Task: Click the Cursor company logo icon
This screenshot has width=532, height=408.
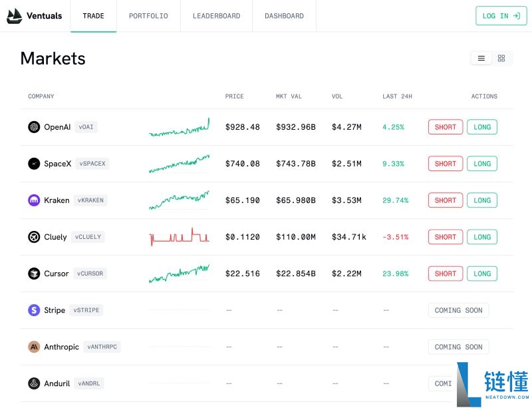Action: (x=34, y=274)
